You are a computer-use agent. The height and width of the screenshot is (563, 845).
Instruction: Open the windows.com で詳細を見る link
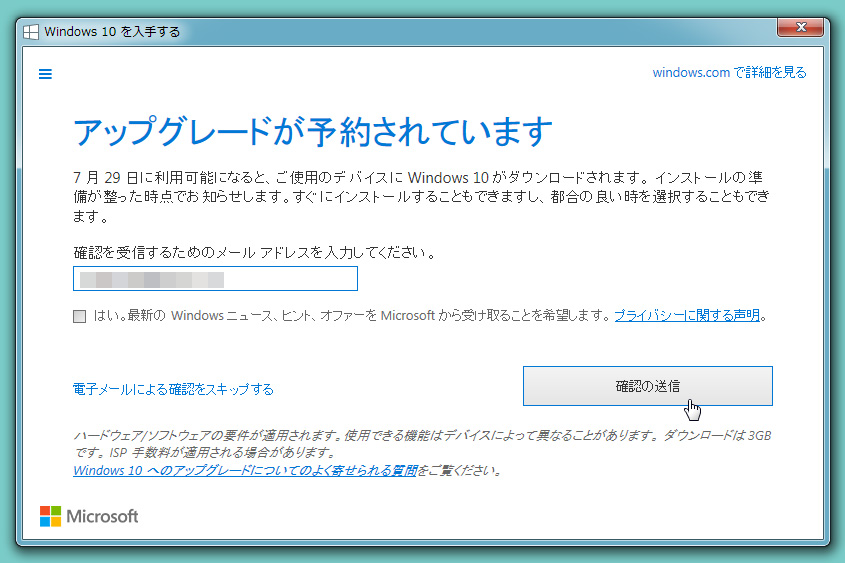729,73
